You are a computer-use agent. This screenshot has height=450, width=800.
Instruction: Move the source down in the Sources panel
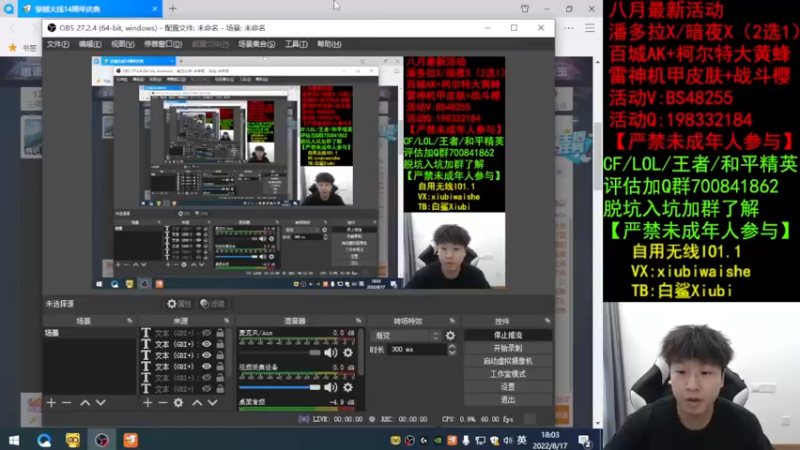coord(212,403)
